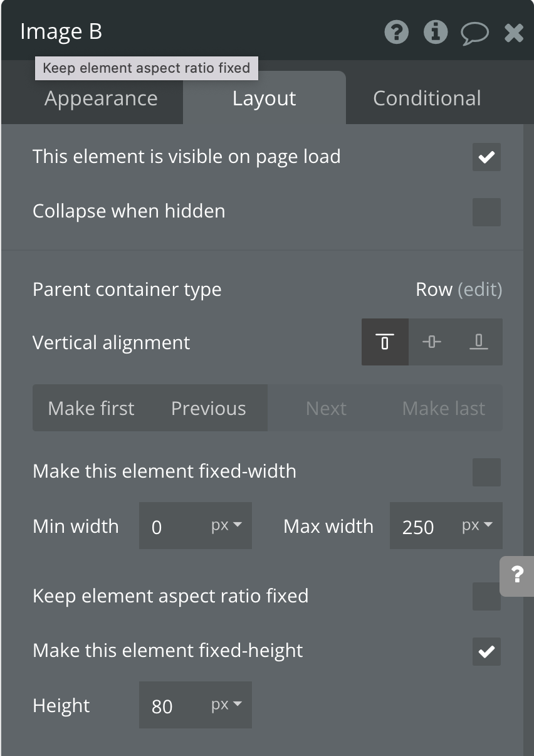Image resolution: width=534 pixels, height=756 pixels.
Task: Click the element info inspector icon
Action: (x=436, y=32)
